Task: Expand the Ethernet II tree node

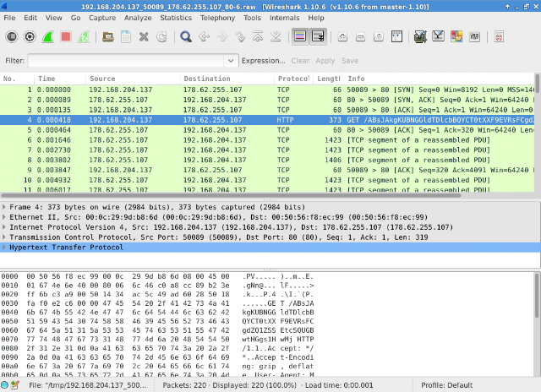Action: 4,217
